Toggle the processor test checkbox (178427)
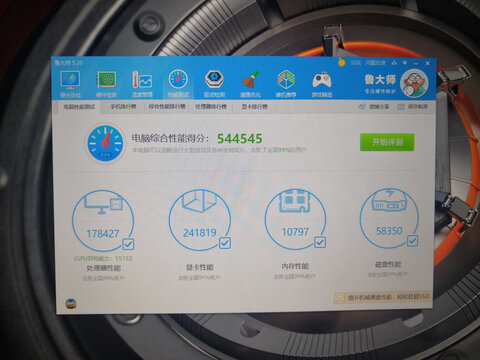Viewport: 480px width, 360px height. click(x=128, y=244)
